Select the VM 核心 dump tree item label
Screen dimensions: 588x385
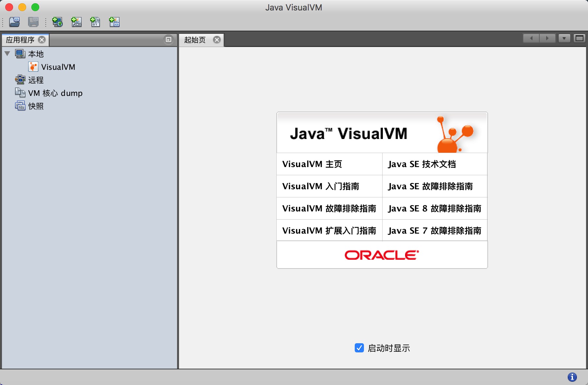click(x=55, y=93)
